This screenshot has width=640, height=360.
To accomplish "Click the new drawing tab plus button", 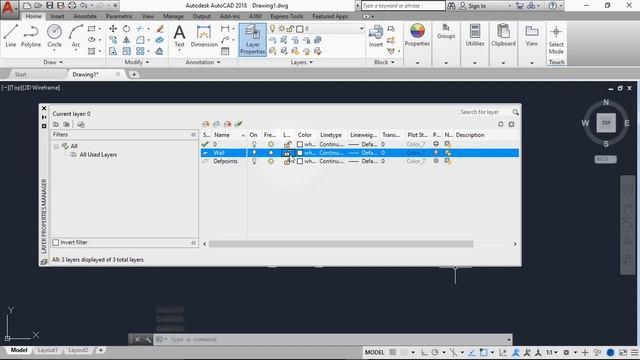I will 134,75.
